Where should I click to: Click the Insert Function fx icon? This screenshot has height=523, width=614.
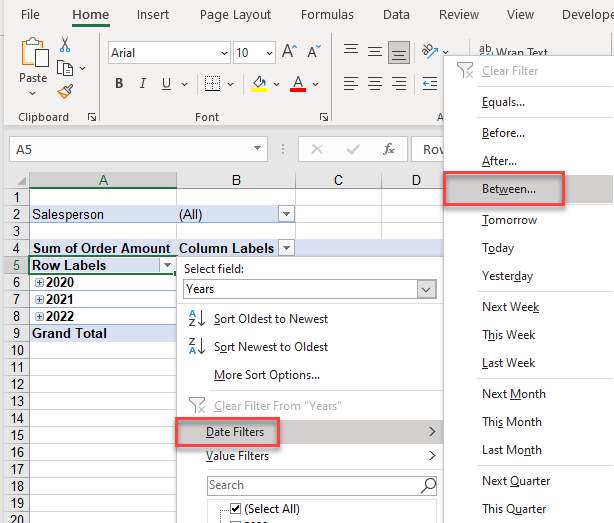389,149
